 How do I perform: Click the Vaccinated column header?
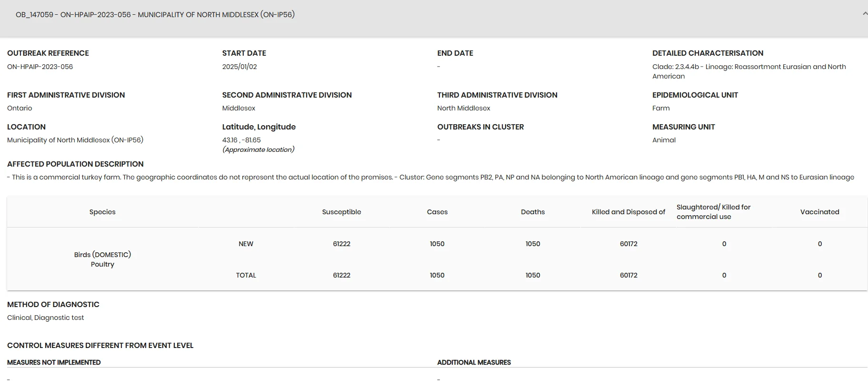[819, 212]
